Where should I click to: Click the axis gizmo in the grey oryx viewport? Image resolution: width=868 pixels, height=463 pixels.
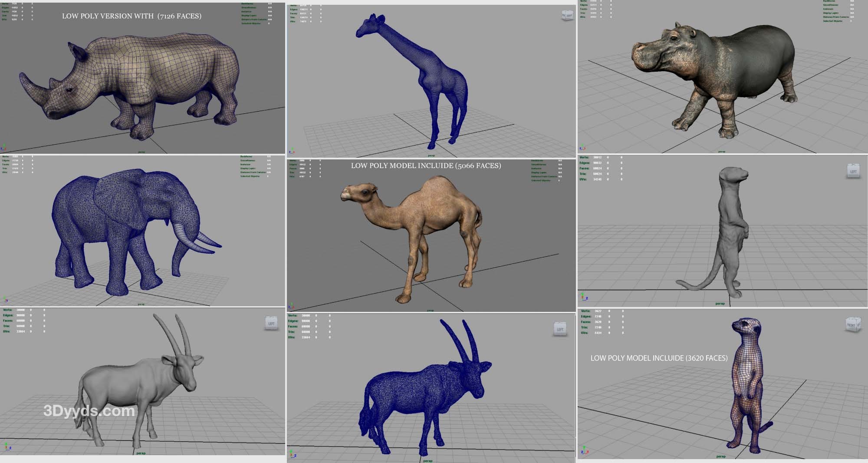[x=7, y=446]
